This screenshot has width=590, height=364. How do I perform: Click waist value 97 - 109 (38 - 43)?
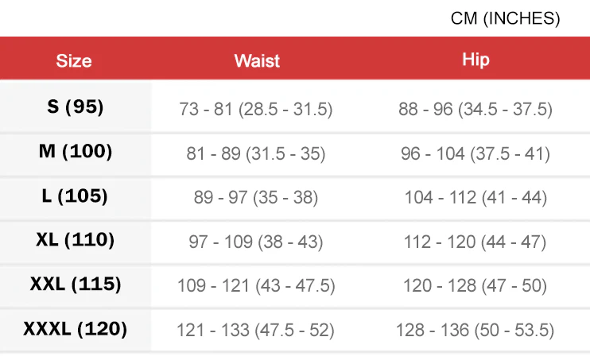click(256, 242)
